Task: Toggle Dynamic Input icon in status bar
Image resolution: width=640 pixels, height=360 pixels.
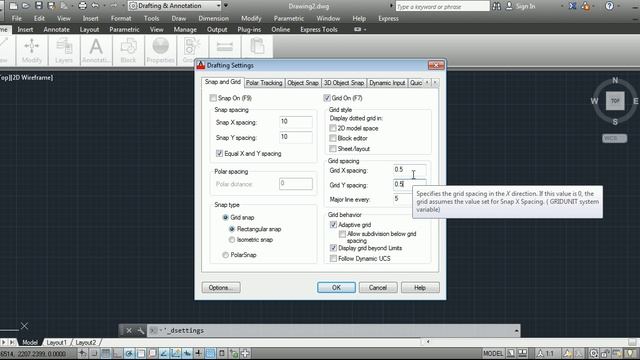Action: (187, 353)
